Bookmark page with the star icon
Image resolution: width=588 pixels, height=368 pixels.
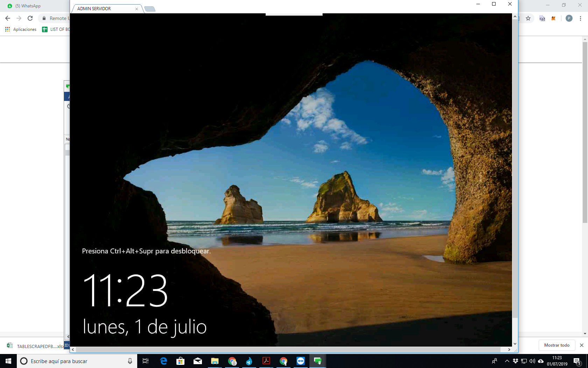528,19
